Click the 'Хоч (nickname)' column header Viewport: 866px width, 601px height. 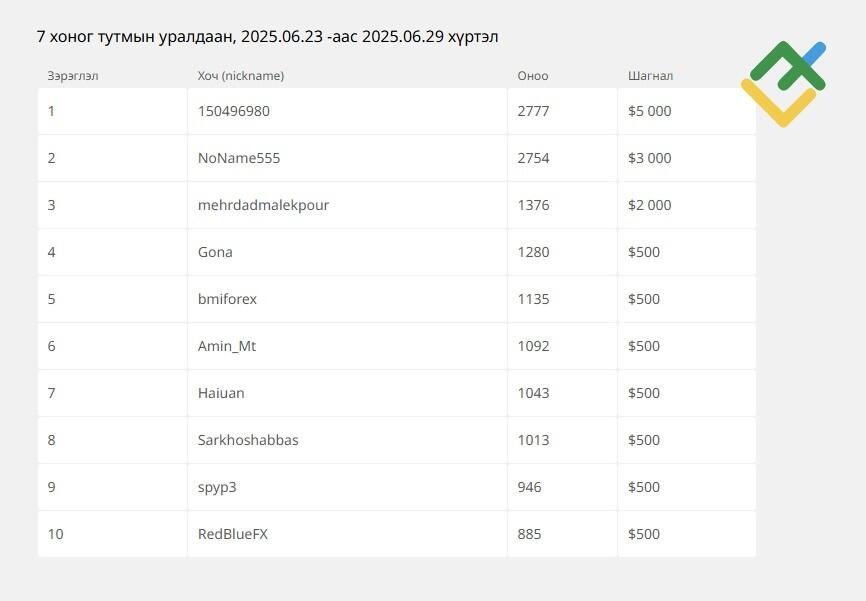pyautogui.click(x=241, y=76)
